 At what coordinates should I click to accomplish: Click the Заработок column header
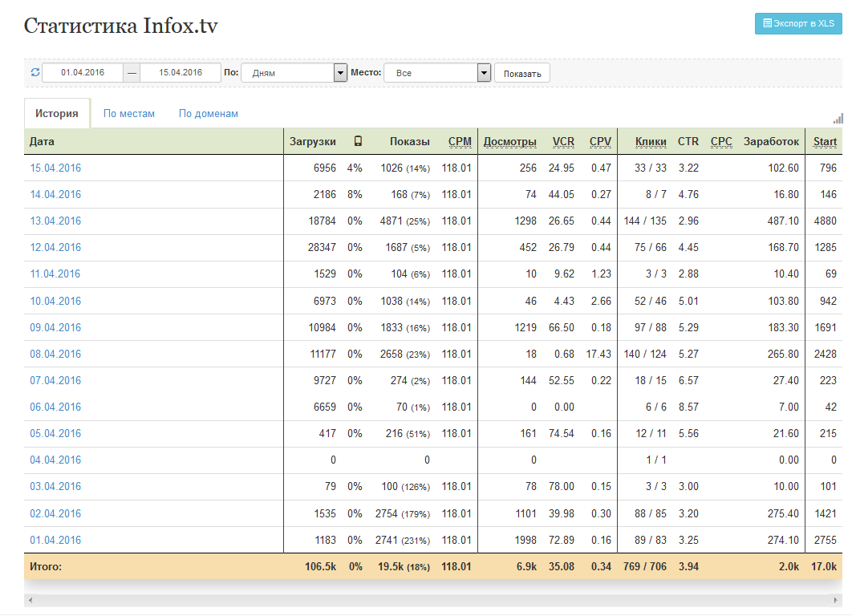771,141
